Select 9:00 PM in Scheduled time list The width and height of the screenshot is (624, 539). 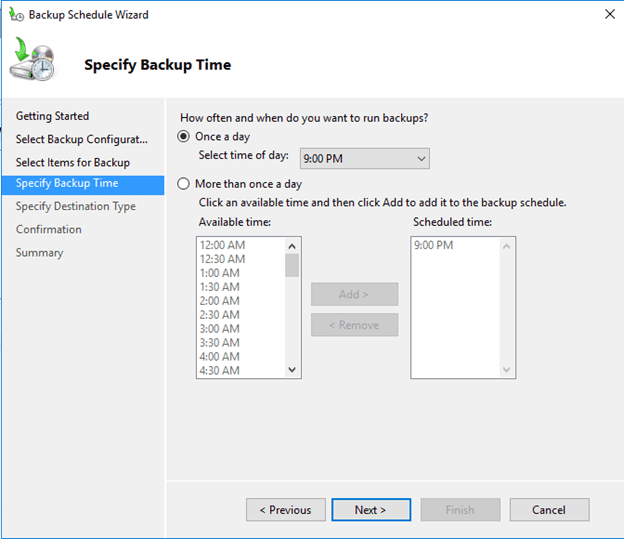pyautogui.click(x=433, y=245)
